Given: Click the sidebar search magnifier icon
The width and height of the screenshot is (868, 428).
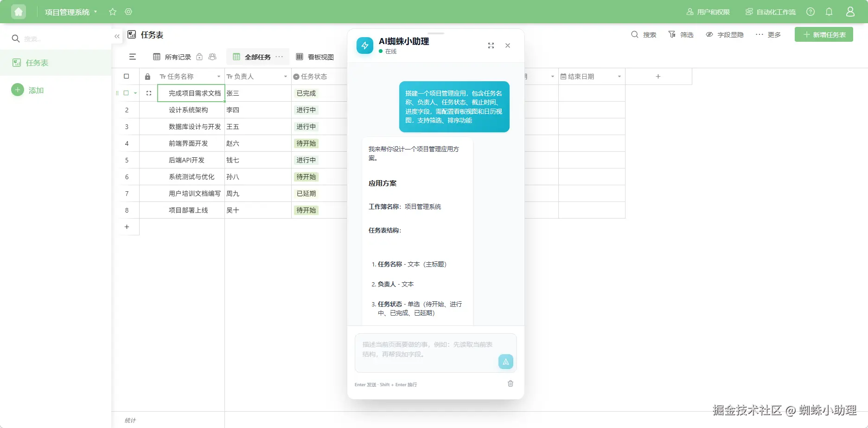Looking at the screenshot, I should point(16,39).
